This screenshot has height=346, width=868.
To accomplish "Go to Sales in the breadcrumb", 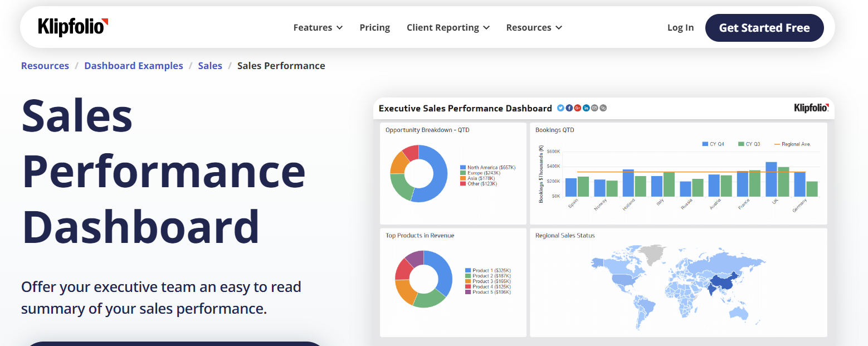I will (210, 66).
